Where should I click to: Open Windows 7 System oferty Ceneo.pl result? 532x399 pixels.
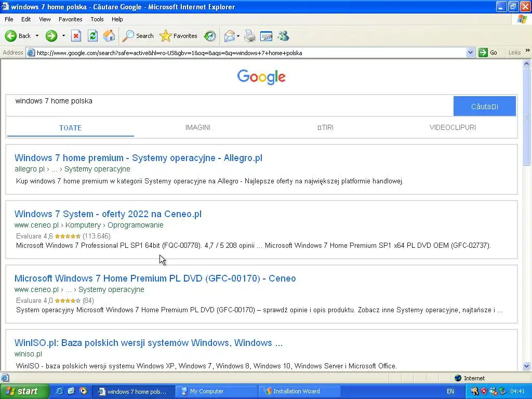(108, 214)
